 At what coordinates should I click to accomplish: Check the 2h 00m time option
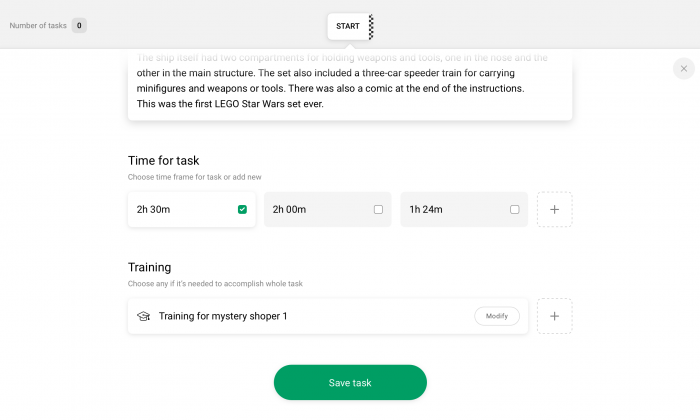click(378, 209)
